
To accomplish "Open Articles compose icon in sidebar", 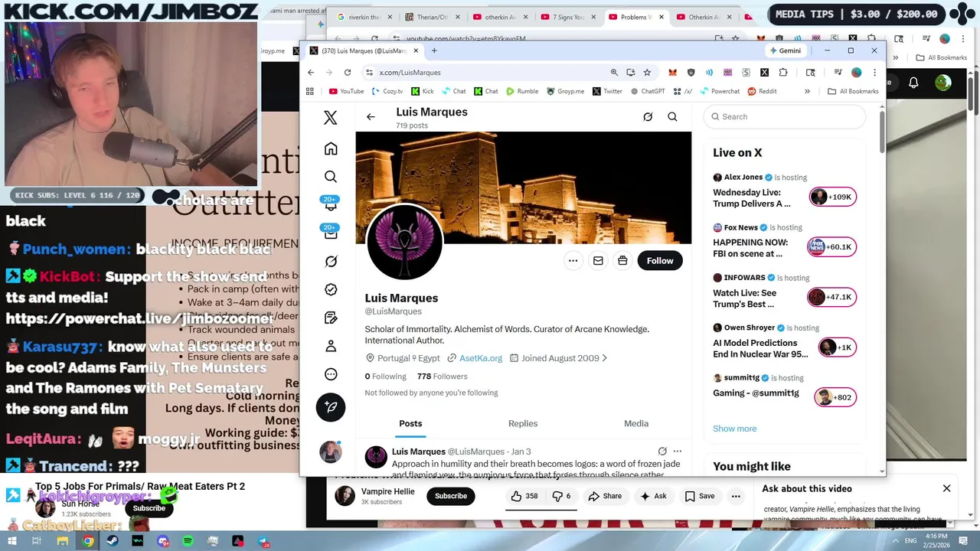I will (x=331, y=318).
